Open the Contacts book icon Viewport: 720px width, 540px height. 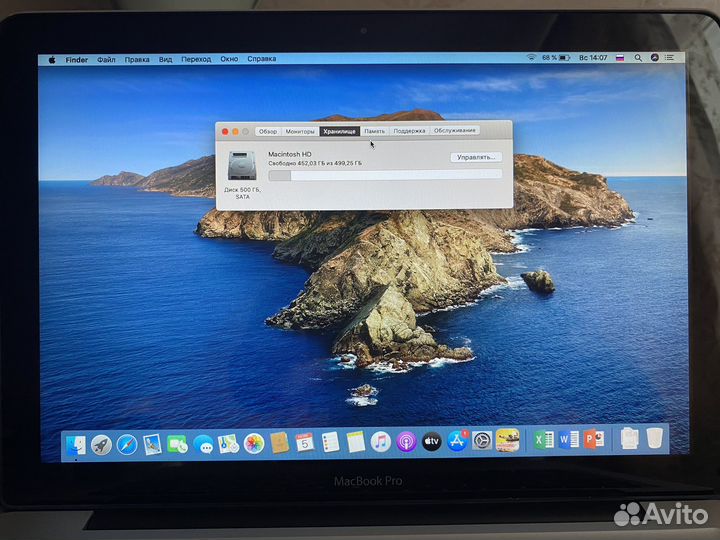(279, 443)
